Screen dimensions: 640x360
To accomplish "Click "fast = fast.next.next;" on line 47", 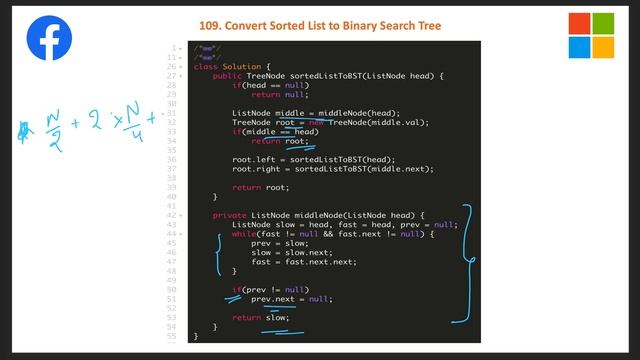I will point(304,262).
